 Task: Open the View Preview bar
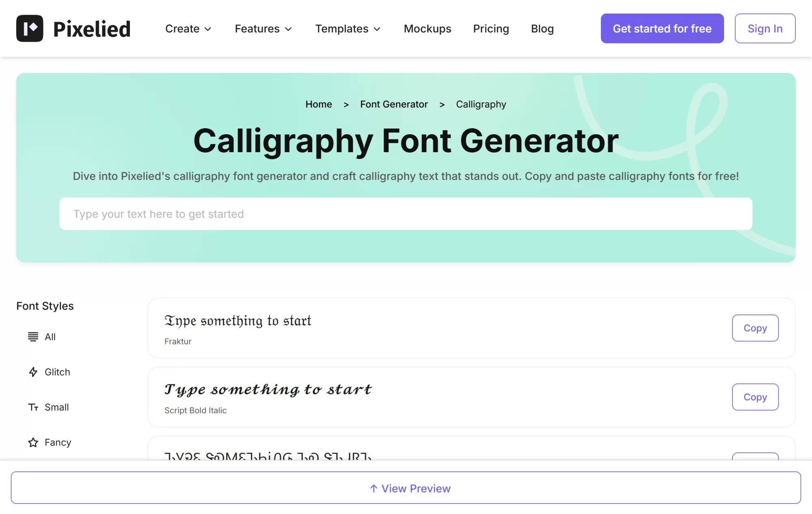(406, 488)
